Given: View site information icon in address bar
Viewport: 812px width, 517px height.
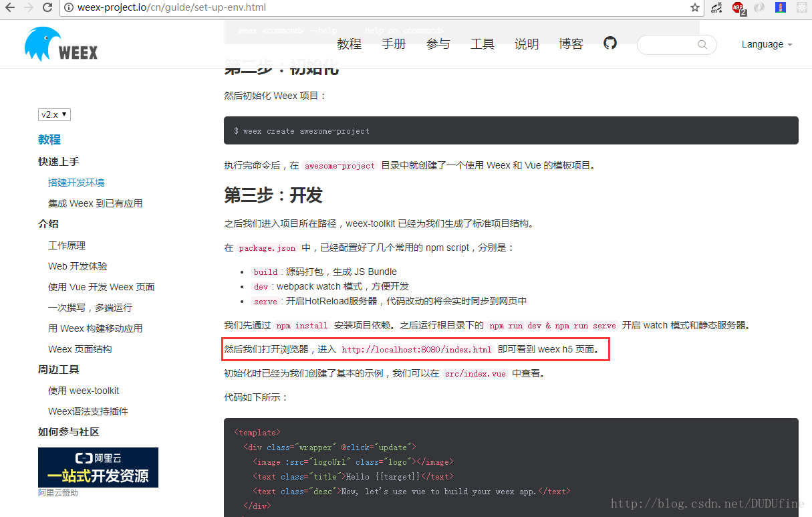Looking at the screenshot, I should coord(69,8).
